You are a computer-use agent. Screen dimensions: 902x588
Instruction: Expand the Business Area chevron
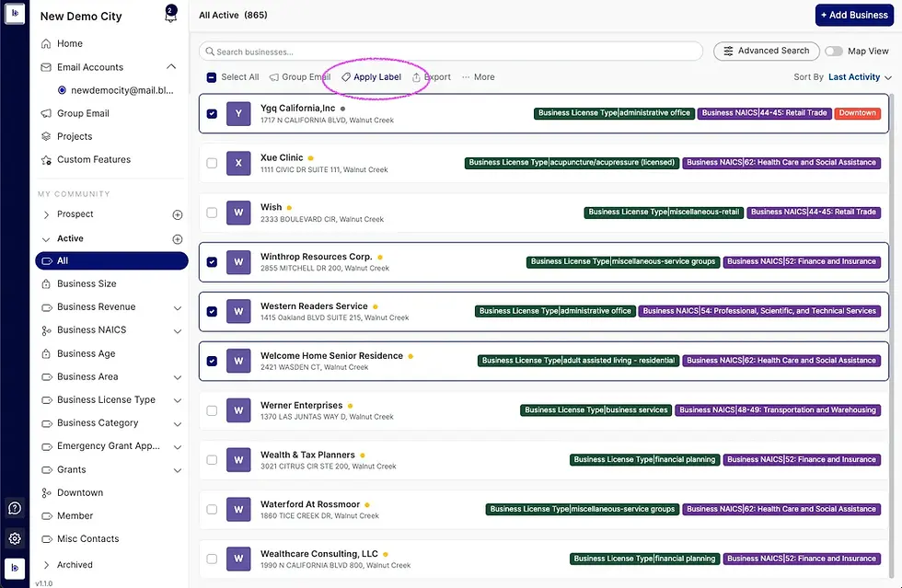(x=178, y=377)
